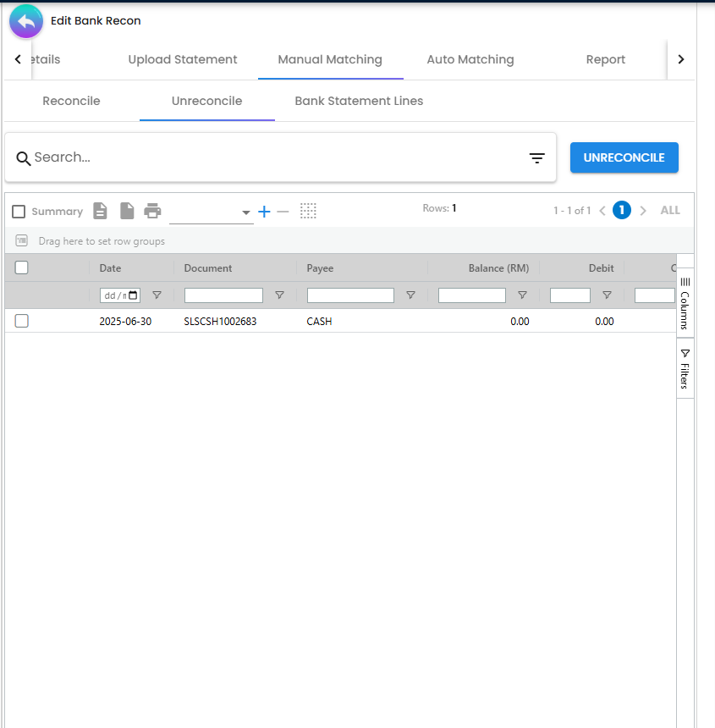Screen dimensions: 715x728
Task: Click into the Search input field
Action: pyautogui.click(x=271, y=157)
